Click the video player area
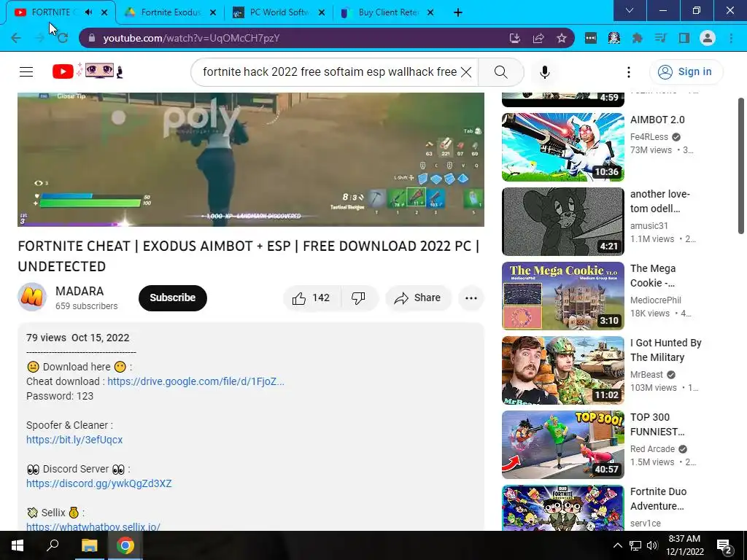This screenshot has width=747, height=560. point(251,160)
